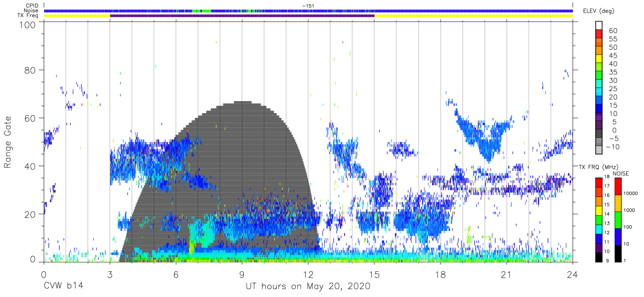Click the x-axis '18' UT hour label

[440, 274]
